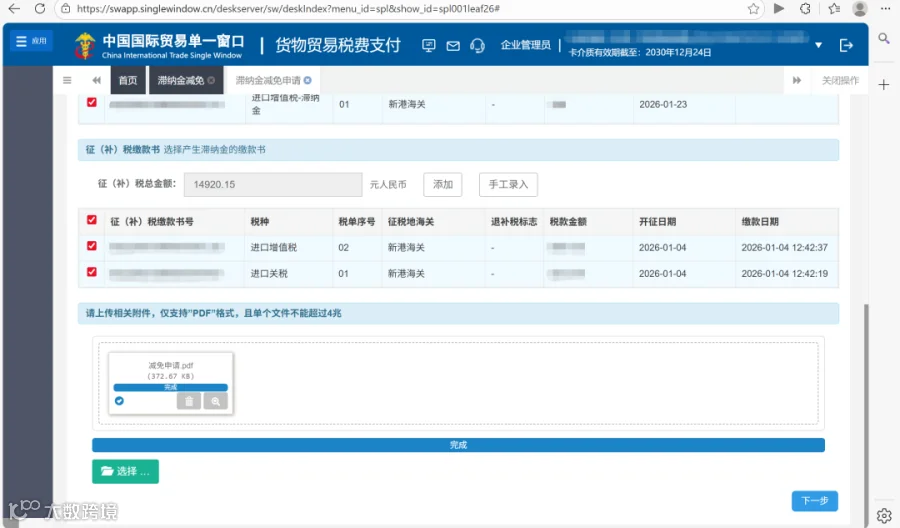Delete the 减免申请.pdf attachment with trash icon

[189, 401]
